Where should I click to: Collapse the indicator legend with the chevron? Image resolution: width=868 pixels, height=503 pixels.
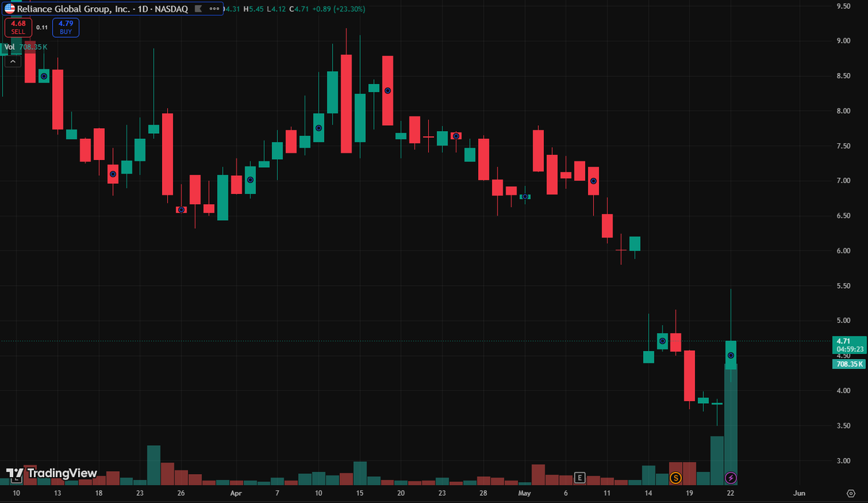(13, 62)
